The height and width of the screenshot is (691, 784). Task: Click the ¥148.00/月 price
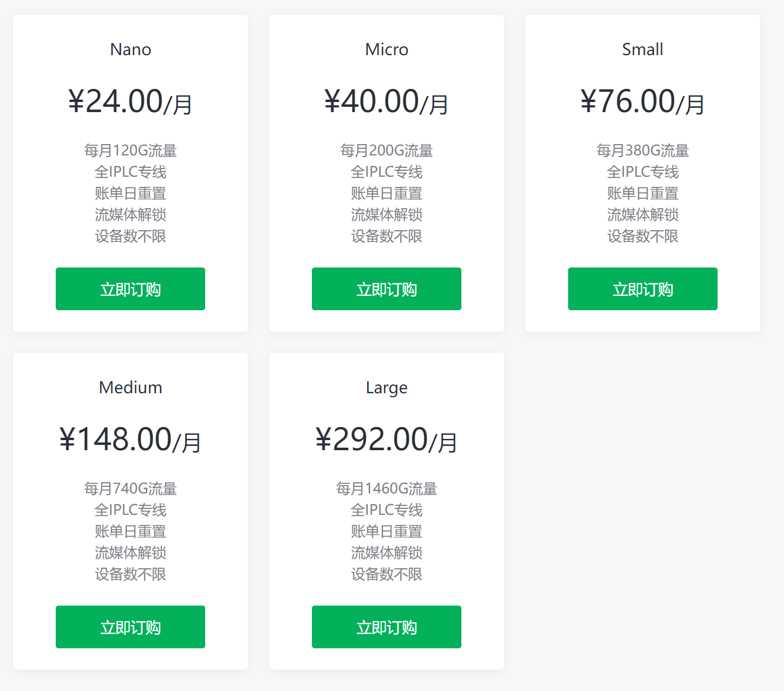130,440
